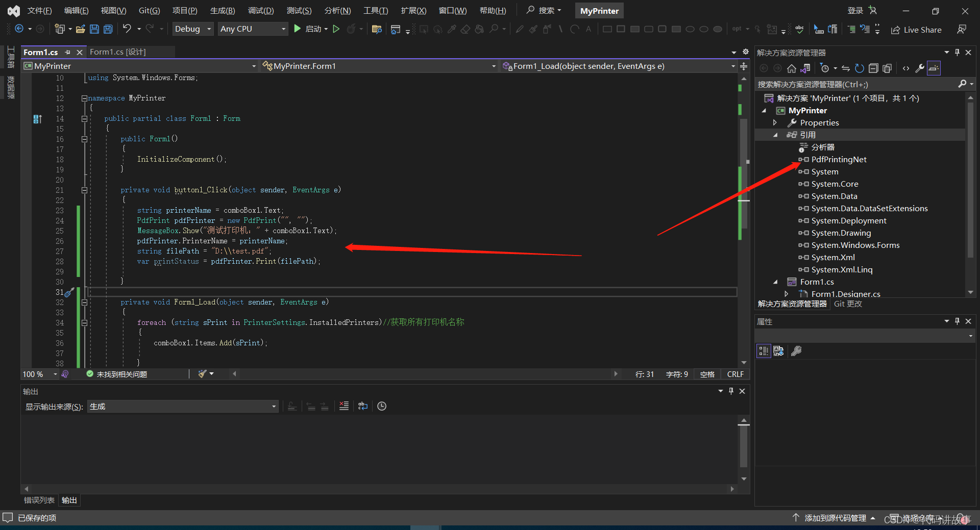980x530 pixels.
Task: Click the 搜索 search box in title bar
Action: [x=544, y=11]
